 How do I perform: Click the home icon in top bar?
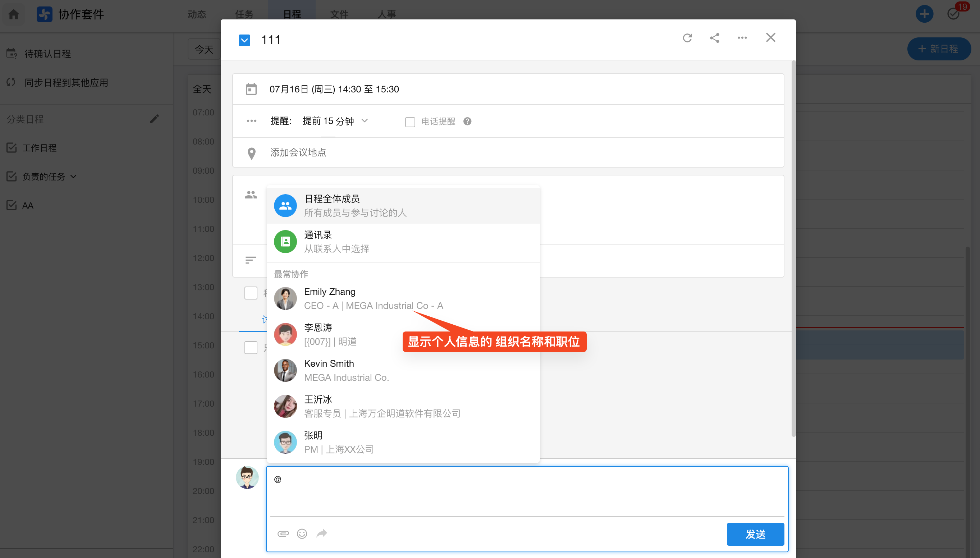click(x=14, y=14)
